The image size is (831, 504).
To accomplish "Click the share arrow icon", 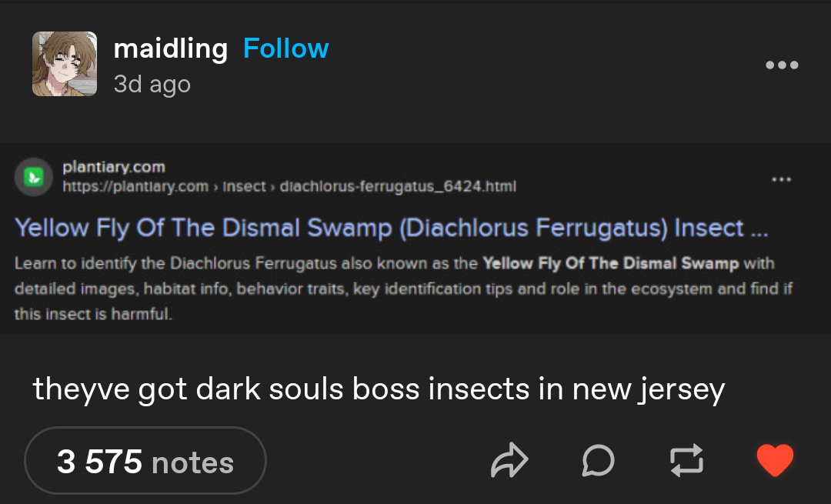I will pos(509,460).
